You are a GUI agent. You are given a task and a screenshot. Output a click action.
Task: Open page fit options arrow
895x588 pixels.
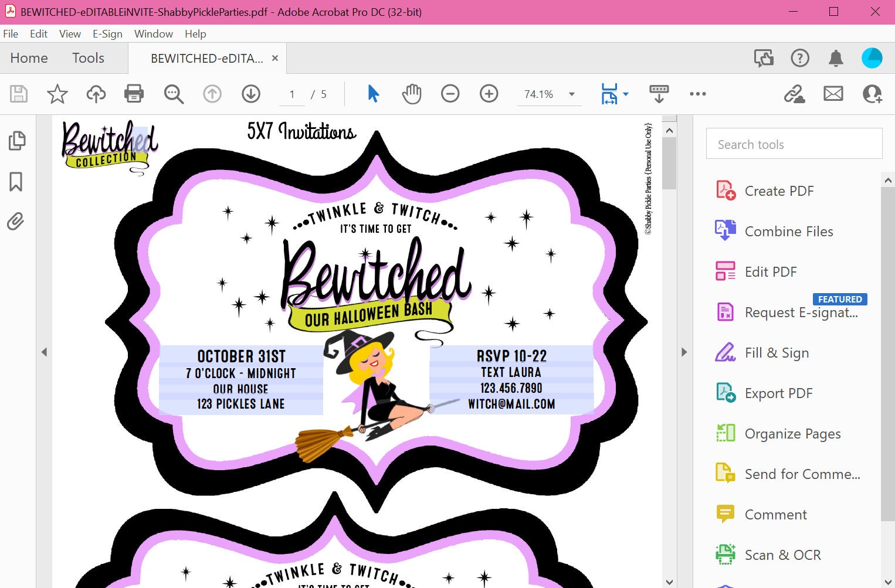626,94
